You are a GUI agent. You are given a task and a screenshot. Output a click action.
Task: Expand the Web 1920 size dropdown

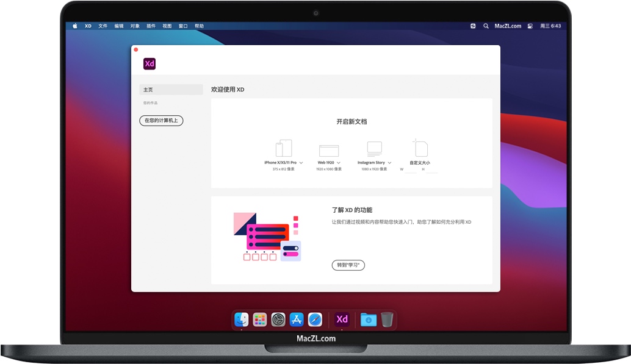point(339,163)
